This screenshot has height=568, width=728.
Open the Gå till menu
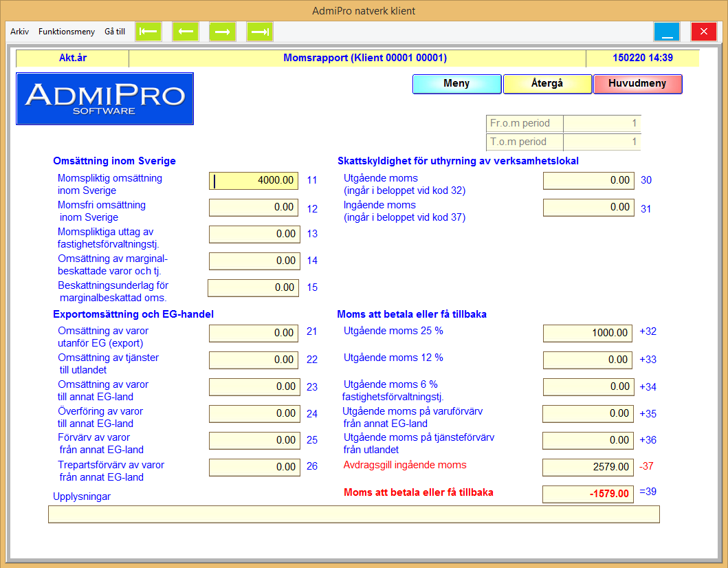coord(115,32)
